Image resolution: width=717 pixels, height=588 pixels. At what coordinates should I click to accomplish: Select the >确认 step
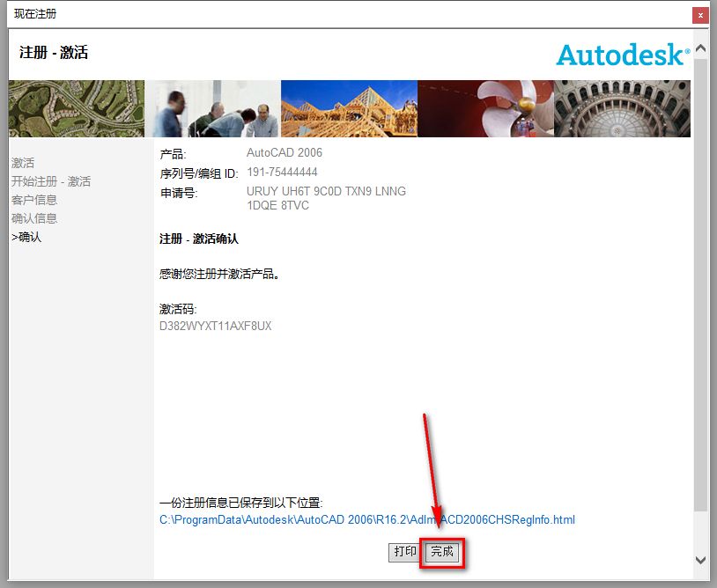28,236
